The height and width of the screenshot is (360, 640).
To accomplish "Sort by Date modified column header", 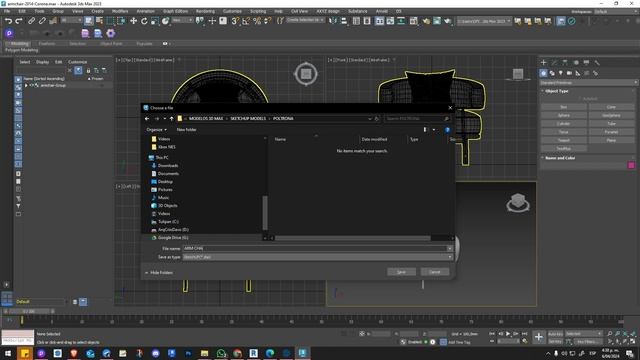I will pyautogui.click(x=374, y=140).
